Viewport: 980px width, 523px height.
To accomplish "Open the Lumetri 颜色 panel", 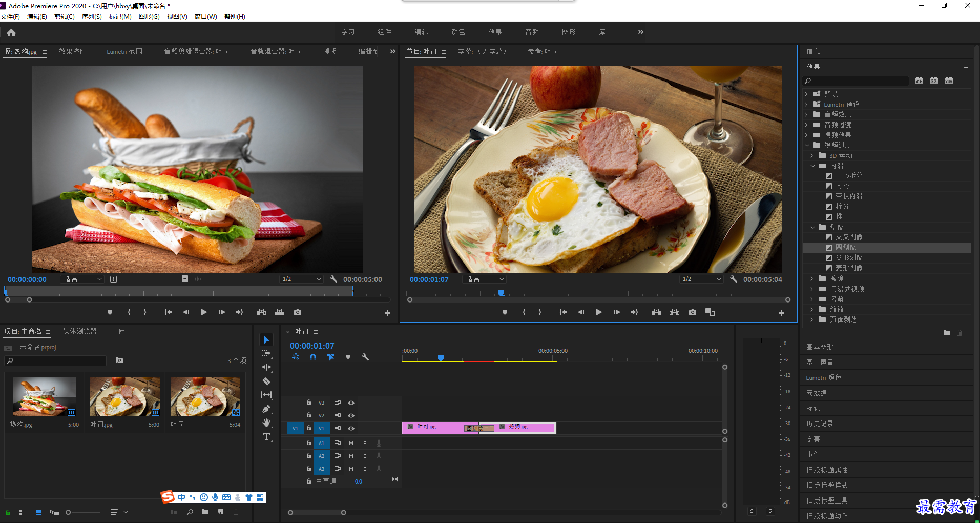I will pos(823,378).
